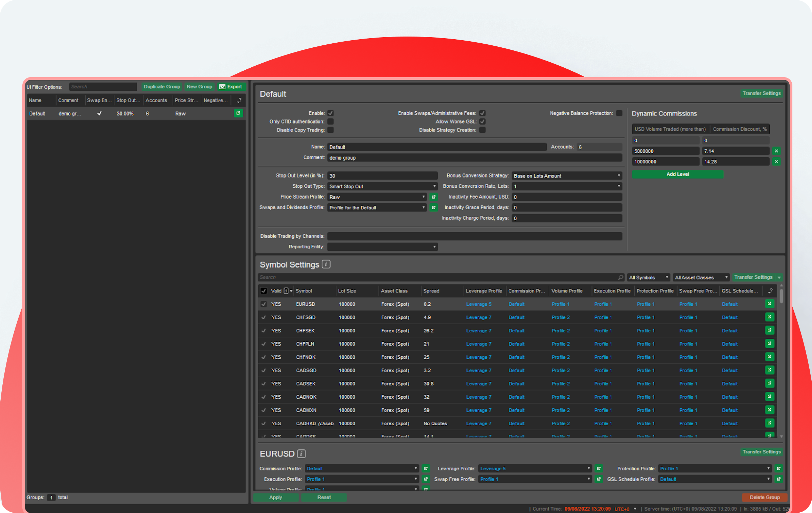Viewport: 812px width, 513px height.
Task: Open EURUSD Execution Profile link icon
Action: point(426,479)
